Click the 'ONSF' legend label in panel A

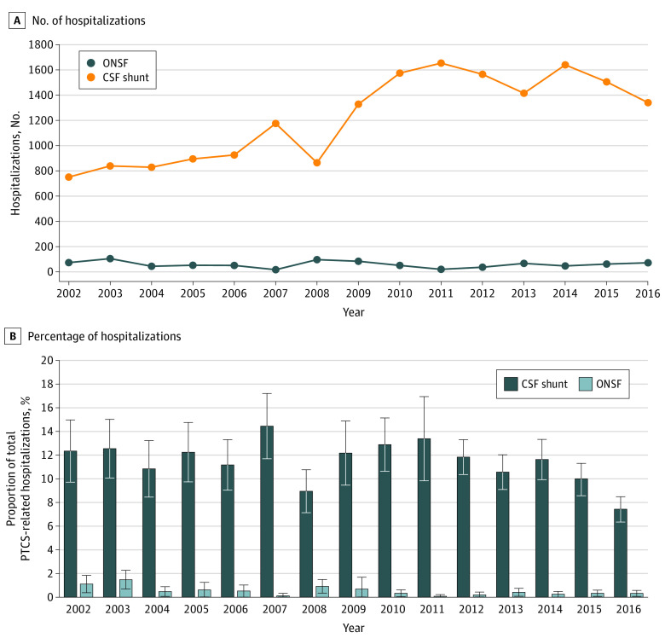click(115, 63)
